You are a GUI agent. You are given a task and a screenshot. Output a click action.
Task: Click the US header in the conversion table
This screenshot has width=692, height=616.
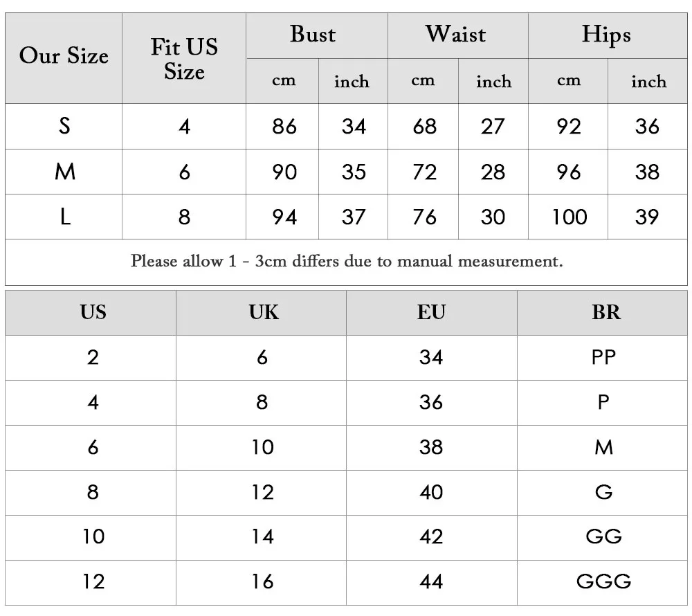[x=93, y=313]
